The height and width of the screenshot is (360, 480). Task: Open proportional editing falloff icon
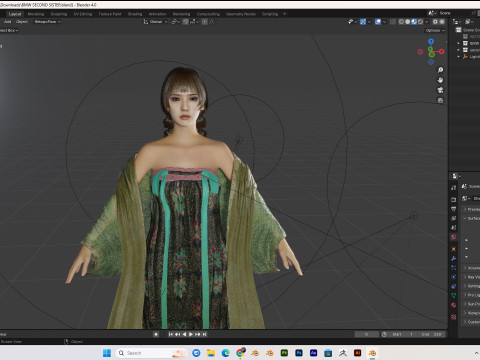(x=212, y=22)
